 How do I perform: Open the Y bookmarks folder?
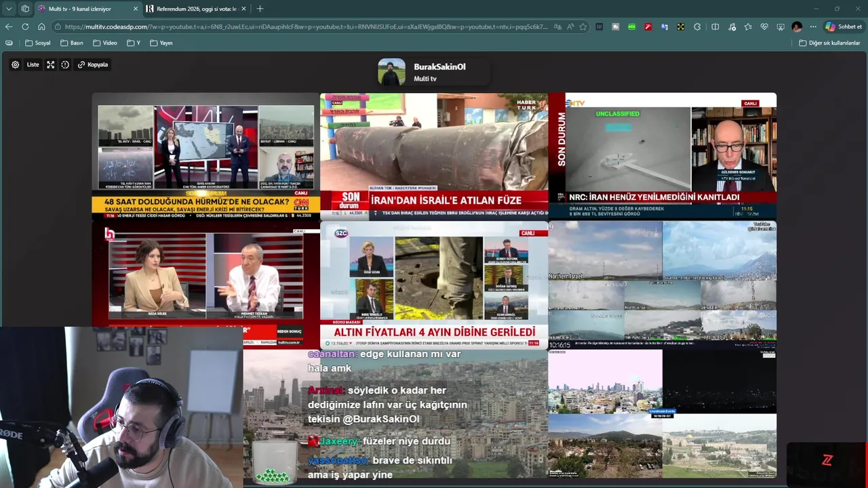[x=134, y=43]
